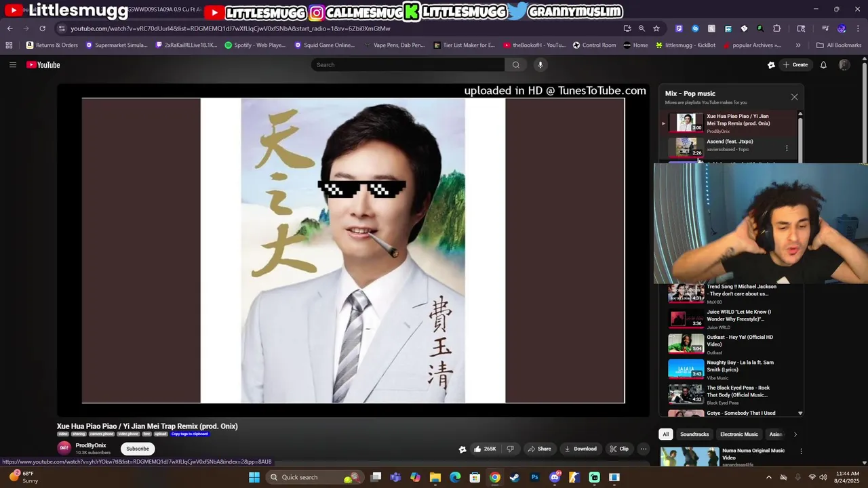Select the Asian filter chip
The width and height of the screenshot is (868, 488).
(776, 434)
